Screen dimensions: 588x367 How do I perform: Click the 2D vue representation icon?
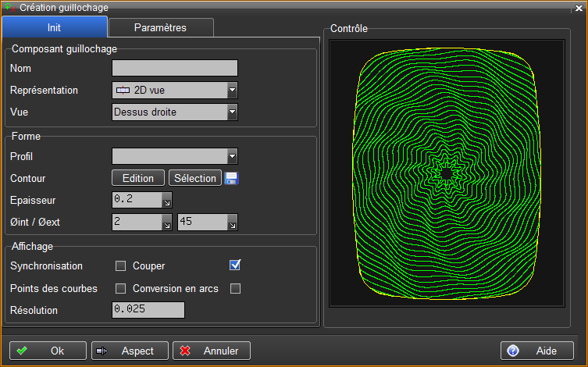123,91
